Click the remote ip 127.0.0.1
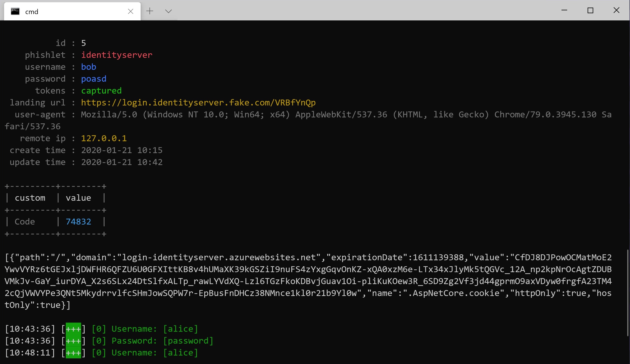630x364 pixels. 104,138
